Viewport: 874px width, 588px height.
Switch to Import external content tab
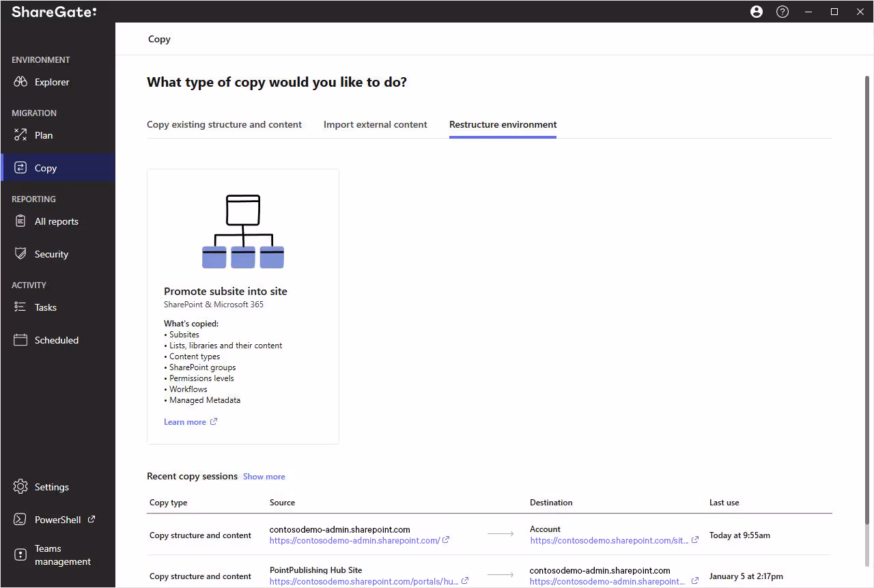pos(376,124)
